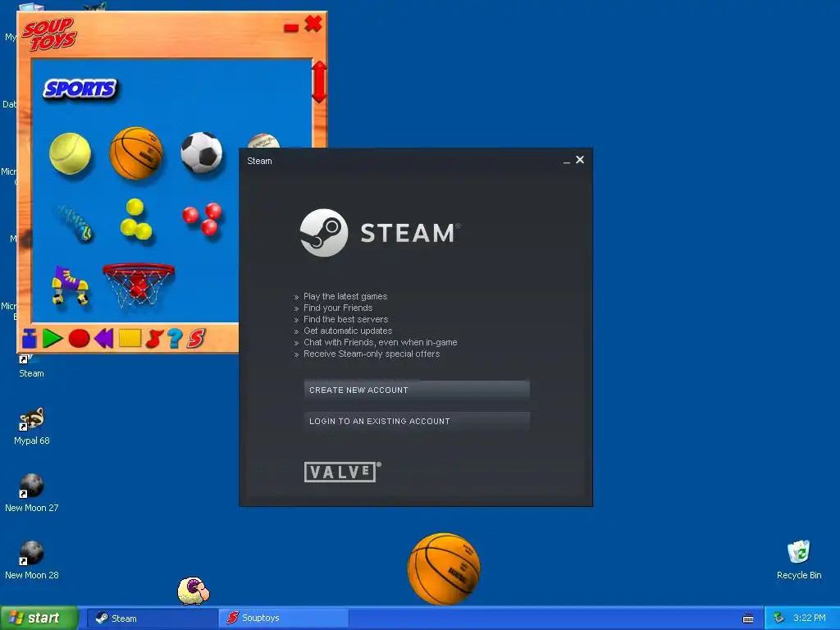
Task: Minimize the Steam window
Action: [566, 161]
